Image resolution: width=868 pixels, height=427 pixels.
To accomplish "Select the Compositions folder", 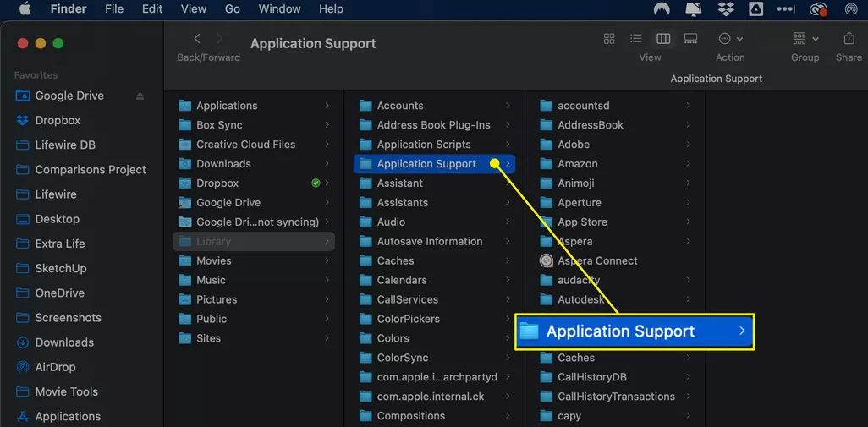I will 434,415.
